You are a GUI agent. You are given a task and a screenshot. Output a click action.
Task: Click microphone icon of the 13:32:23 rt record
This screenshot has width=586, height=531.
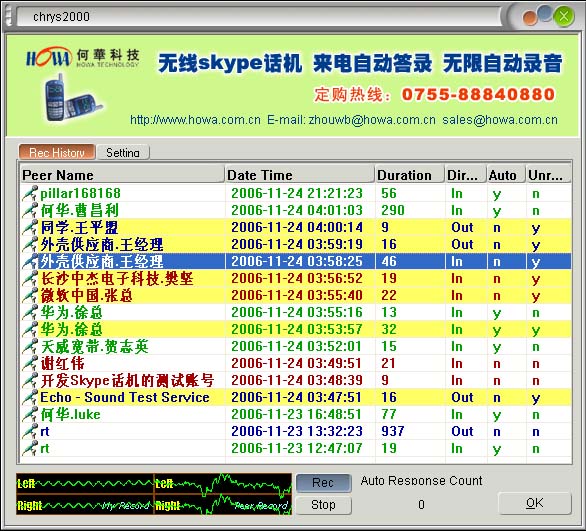(x=30, y=431)
